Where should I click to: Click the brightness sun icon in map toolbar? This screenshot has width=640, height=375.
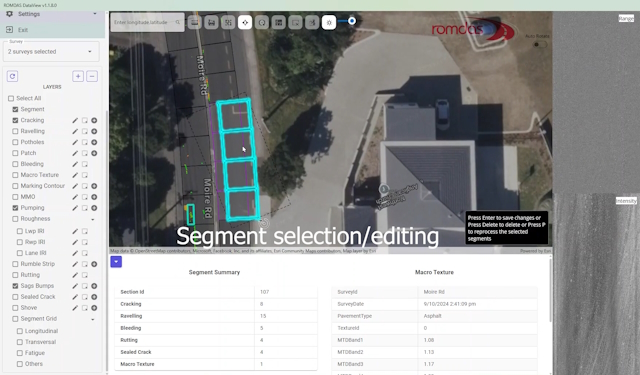[329, 22]
